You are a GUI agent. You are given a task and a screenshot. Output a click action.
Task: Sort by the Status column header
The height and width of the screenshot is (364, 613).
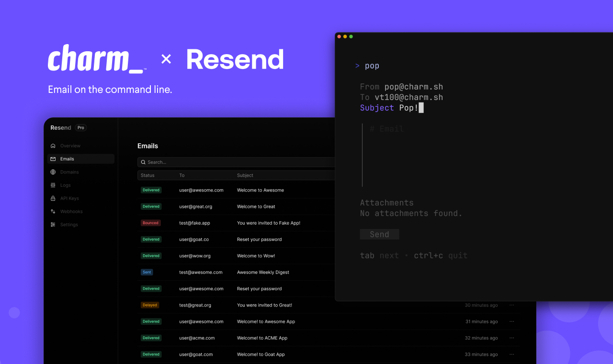(148, 175)
